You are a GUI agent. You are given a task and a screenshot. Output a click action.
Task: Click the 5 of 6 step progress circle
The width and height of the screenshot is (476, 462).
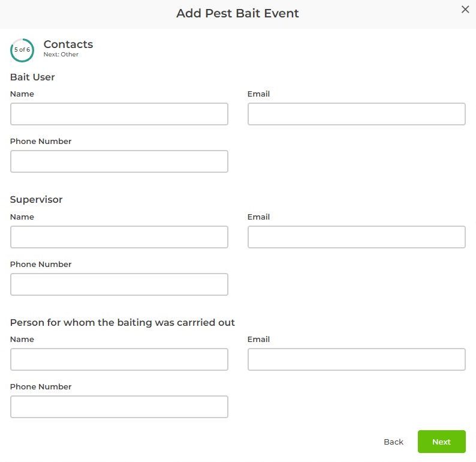point(22,50)
